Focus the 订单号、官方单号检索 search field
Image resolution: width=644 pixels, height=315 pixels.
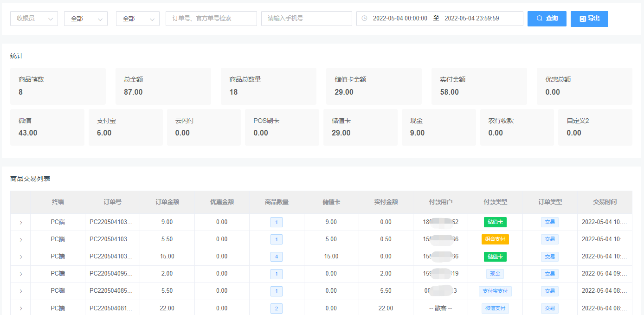tap(211, 19)
